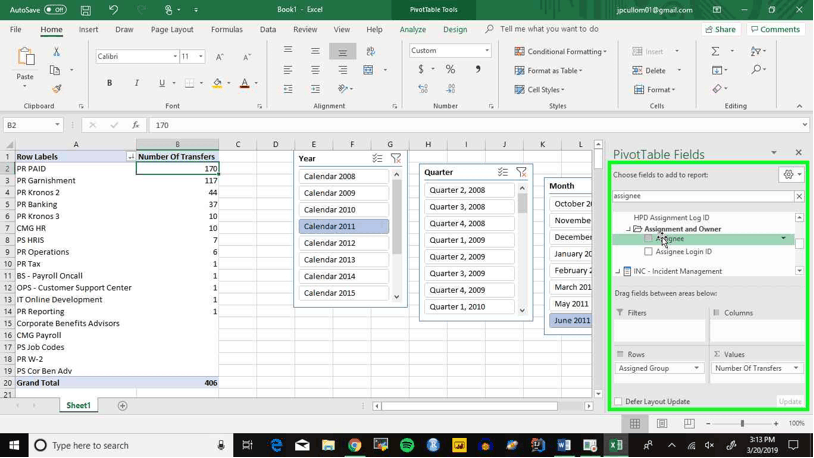This screenshot has width=814, height=458.
Task: Click the Sort & Filter icon
Action: 756,51
